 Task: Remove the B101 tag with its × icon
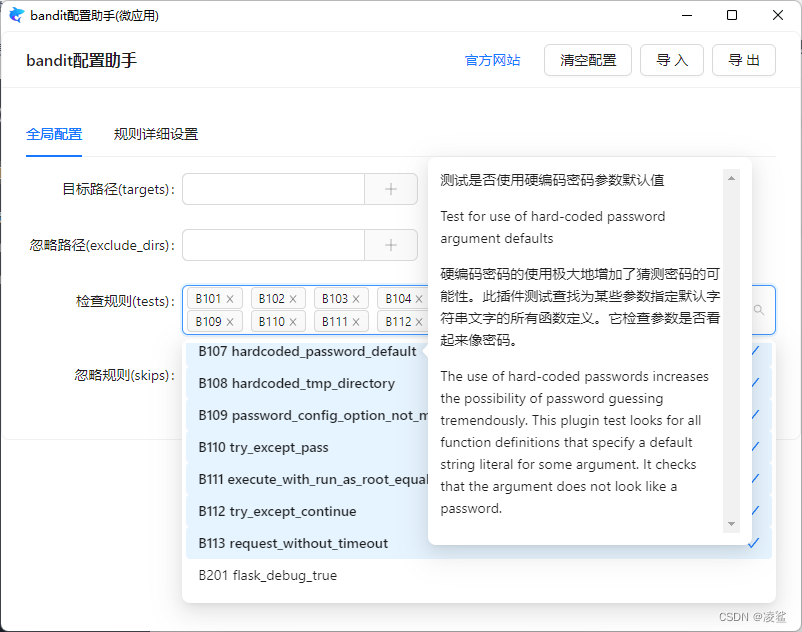click(x=228, y=298)
